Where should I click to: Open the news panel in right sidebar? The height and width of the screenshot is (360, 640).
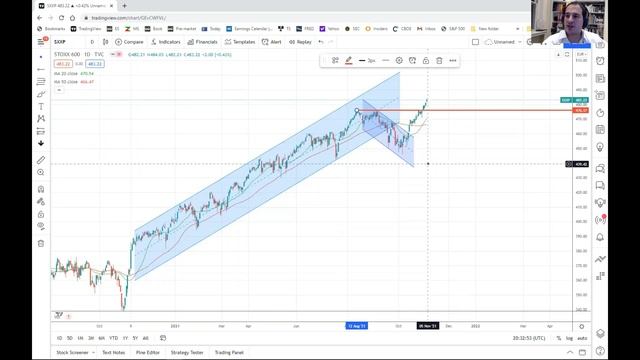coord(600,78)
